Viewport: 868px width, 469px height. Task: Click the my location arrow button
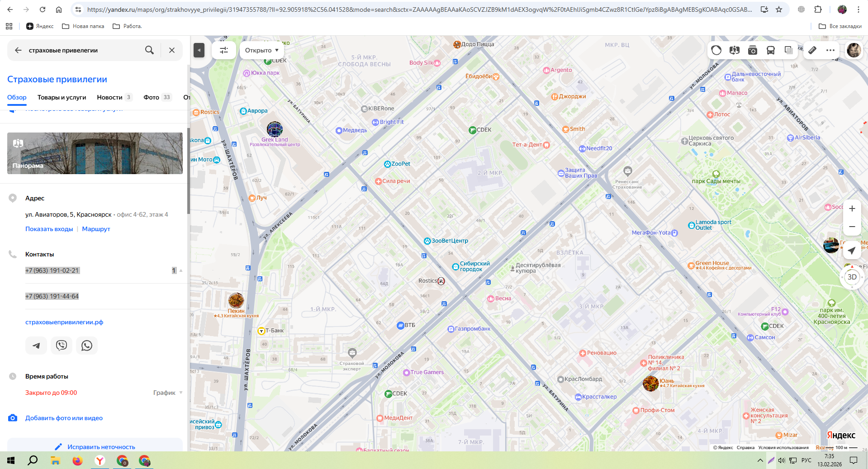(x=852, y=251)
